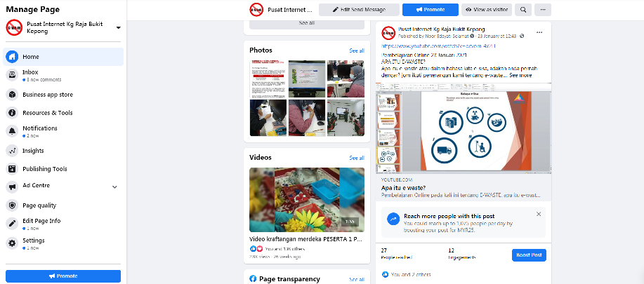Open the Insights chart icon
Screen dimensions: 644x284
tap(13, 151)
